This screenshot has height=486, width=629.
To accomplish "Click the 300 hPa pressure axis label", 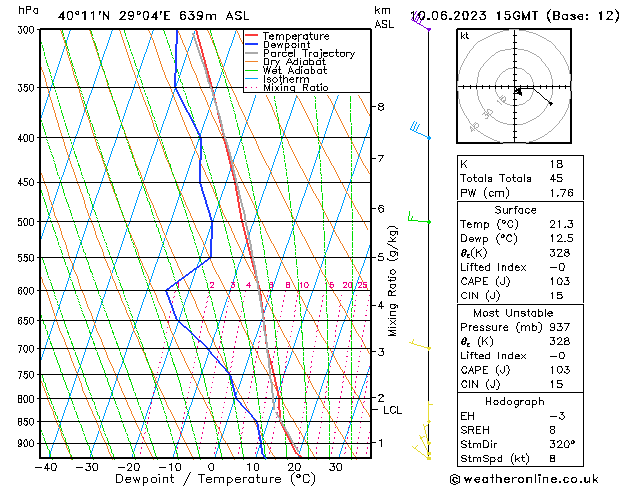I will [28, 30].
